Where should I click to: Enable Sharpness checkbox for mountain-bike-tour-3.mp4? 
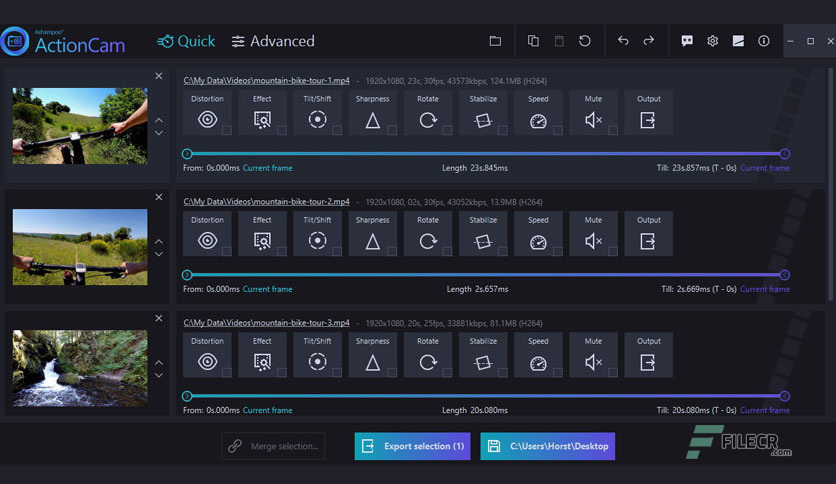point(392,372)
